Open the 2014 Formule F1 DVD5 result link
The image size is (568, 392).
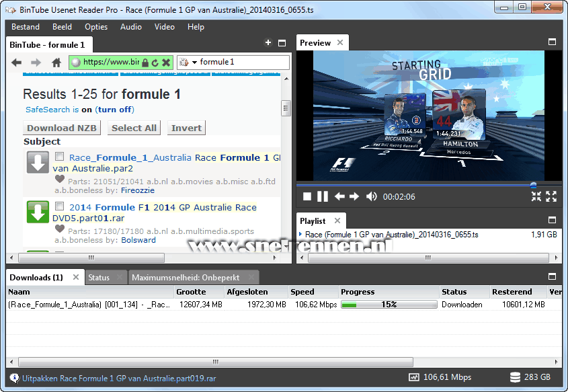pos(155,212)
